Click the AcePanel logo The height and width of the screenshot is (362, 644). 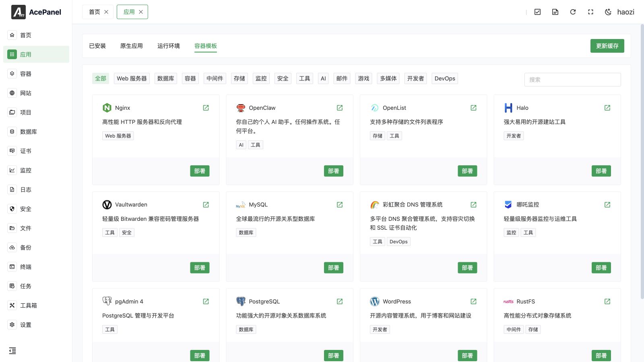coord(36,12)
